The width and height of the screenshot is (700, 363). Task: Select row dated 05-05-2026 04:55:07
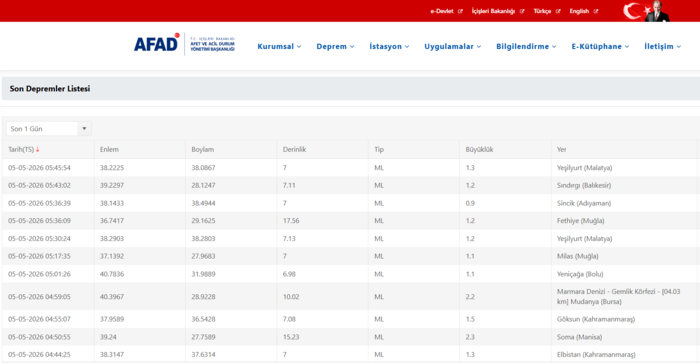[x=350, y=319]
